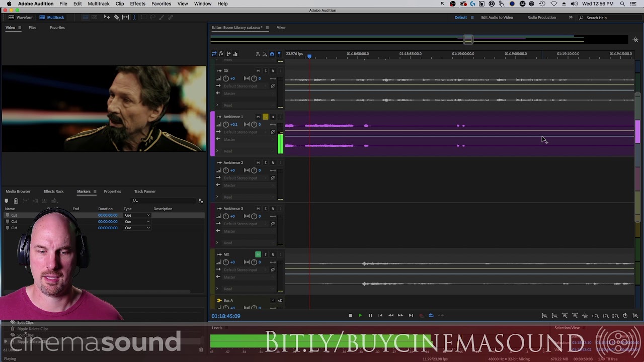Expand Ambience 3 automation lanes chevron
Screen dimensions: 644x362
pos(217,243)
